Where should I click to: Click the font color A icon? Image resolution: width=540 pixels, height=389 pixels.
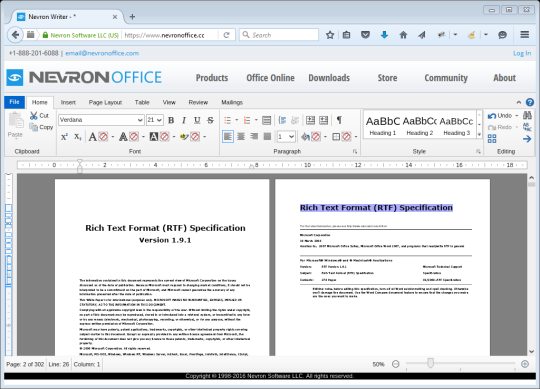click(x=93, y=137)
